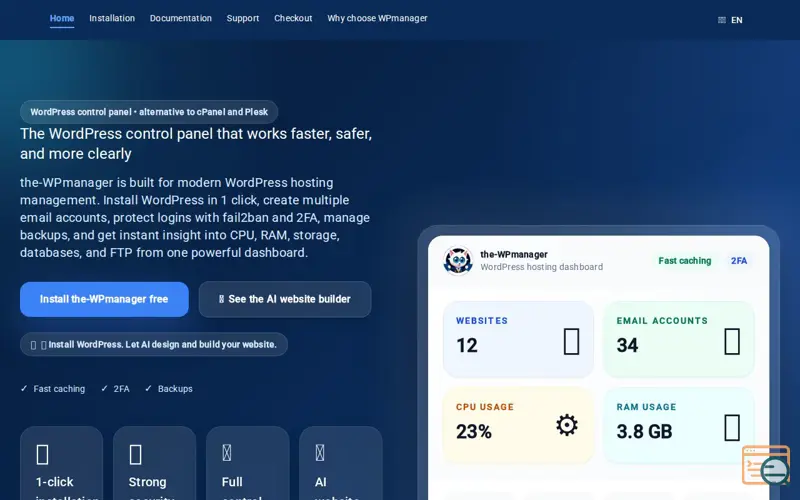Click the Websites card icon
Screen dimensions: 800x500
click(571, 341)
